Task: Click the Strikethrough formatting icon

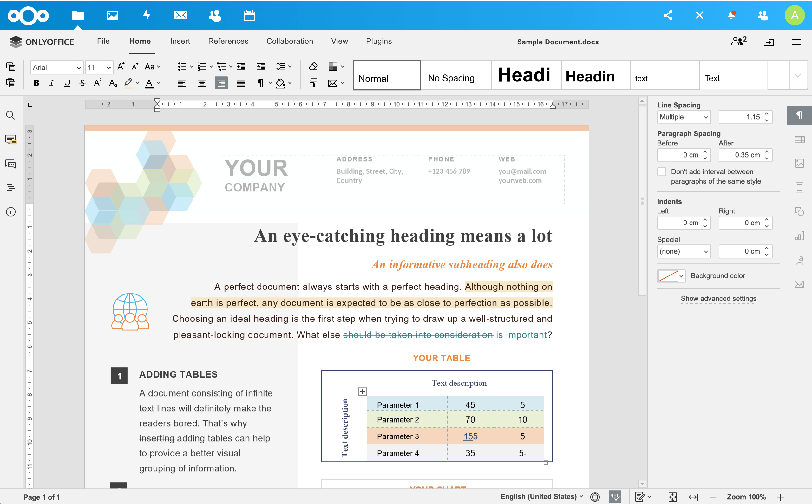Action: click(82, 83)
